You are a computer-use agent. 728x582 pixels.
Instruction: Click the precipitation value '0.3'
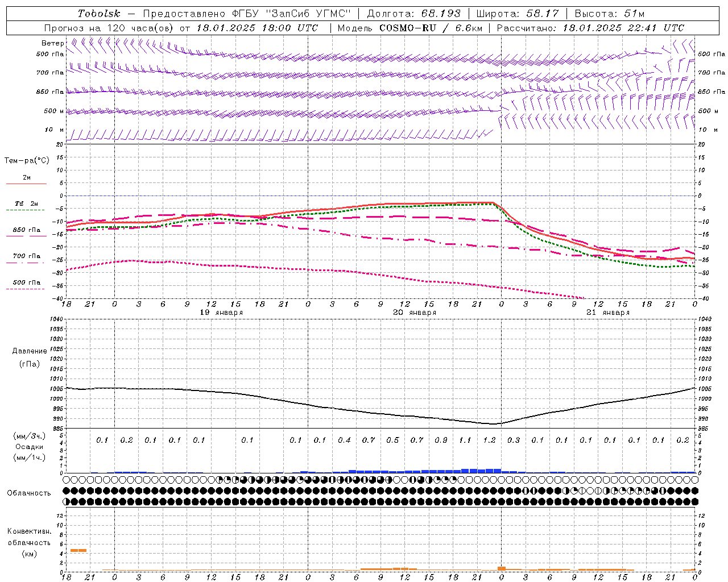514,440
